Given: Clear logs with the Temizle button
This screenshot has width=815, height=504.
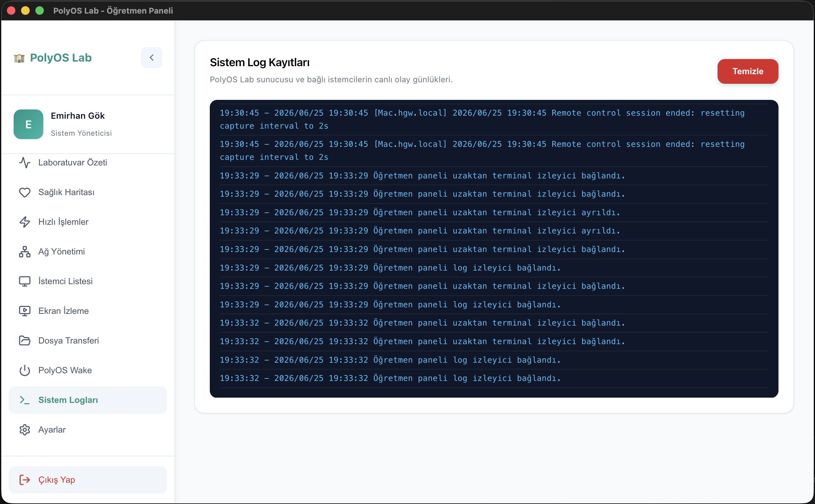Looking at the screenshot, I should (748, 71).
